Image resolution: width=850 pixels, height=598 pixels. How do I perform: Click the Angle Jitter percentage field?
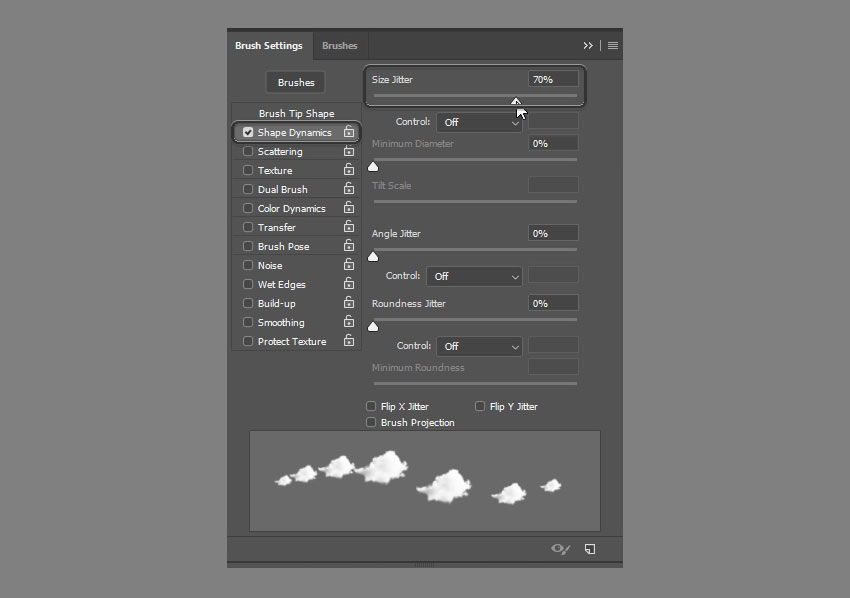point(553,233)
